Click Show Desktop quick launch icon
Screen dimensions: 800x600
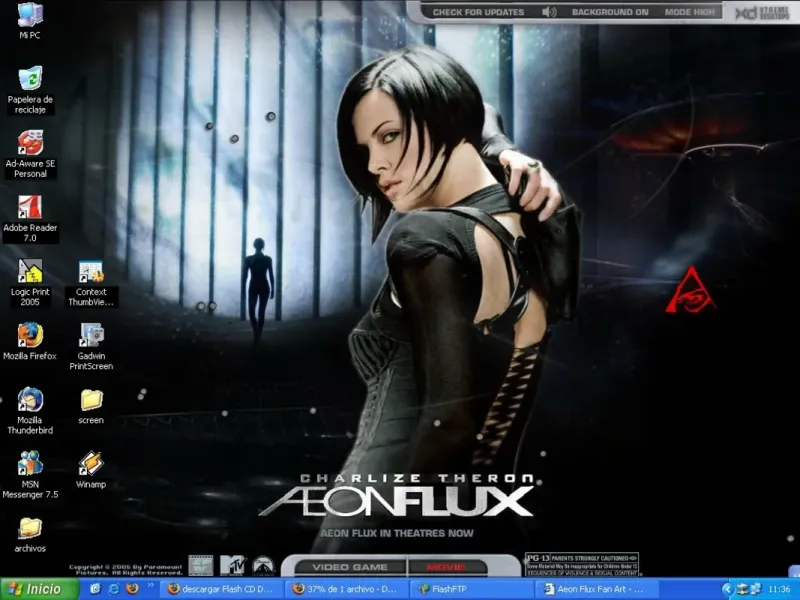[95, 589]
